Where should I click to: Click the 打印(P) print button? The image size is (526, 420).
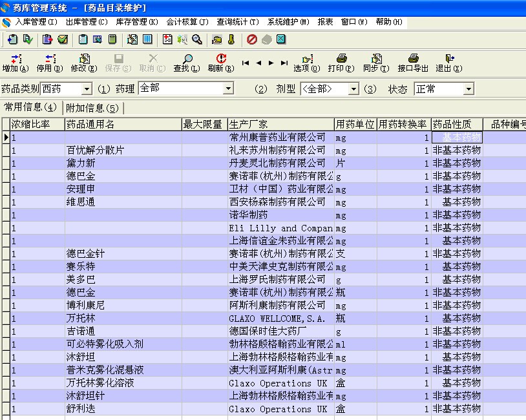pyautogui.click(x=341, y=63)
